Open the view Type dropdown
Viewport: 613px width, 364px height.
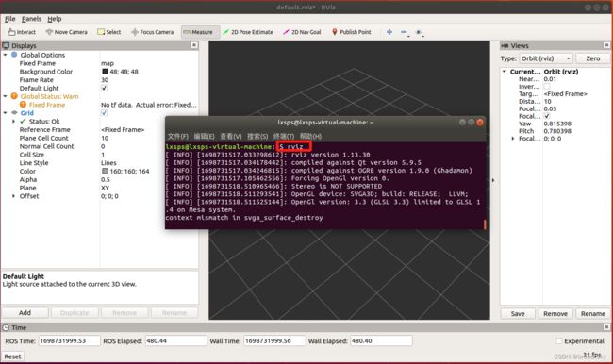[546, 58]
